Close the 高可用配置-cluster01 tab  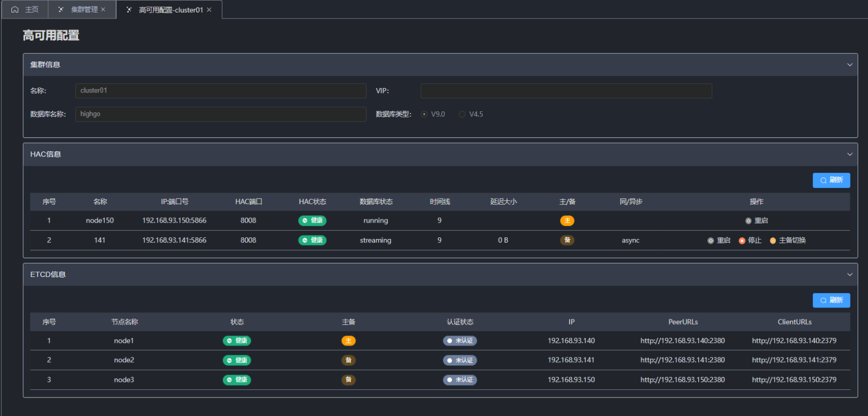click(x=209, y=10)
